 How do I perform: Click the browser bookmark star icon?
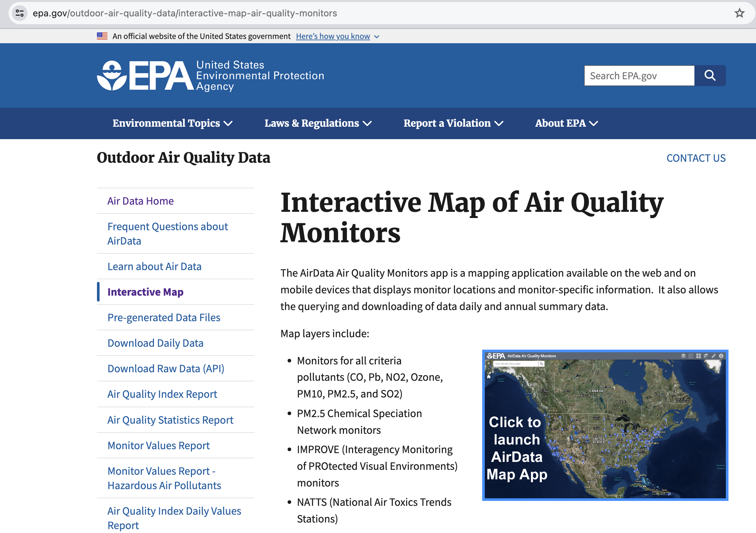pos(739,13)
